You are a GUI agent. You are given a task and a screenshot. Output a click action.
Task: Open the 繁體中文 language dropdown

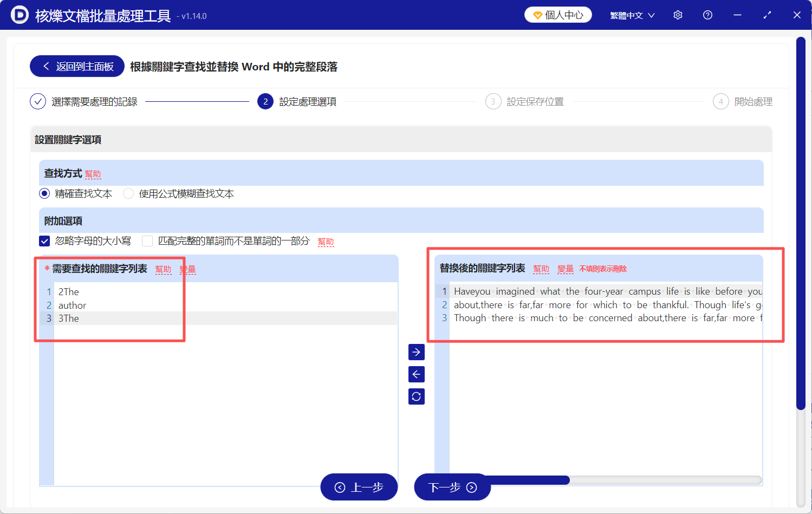click(x=632, y=15)
